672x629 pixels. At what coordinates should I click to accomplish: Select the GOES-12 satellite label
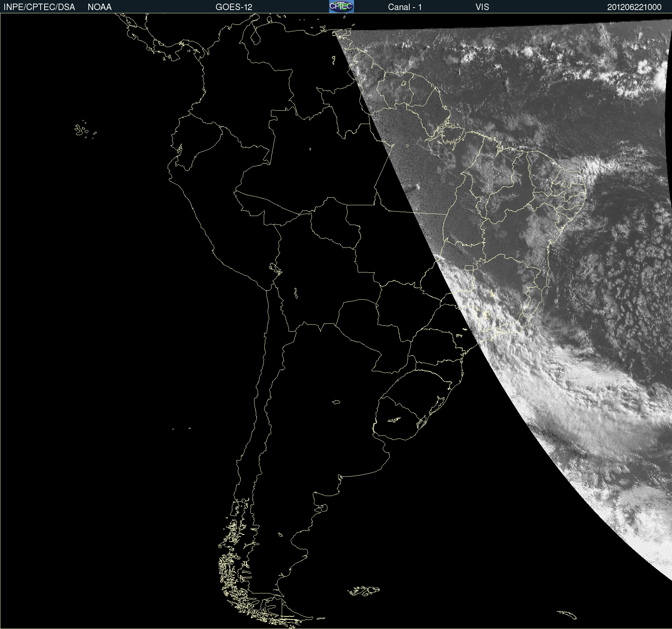[234, 7]
